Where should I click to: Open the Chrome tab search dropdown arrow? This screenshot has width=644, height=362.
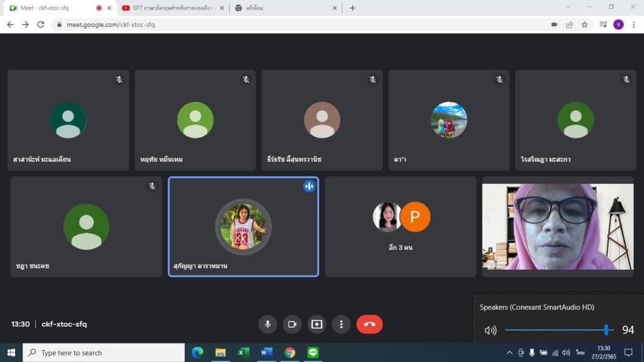coord(568,7)
